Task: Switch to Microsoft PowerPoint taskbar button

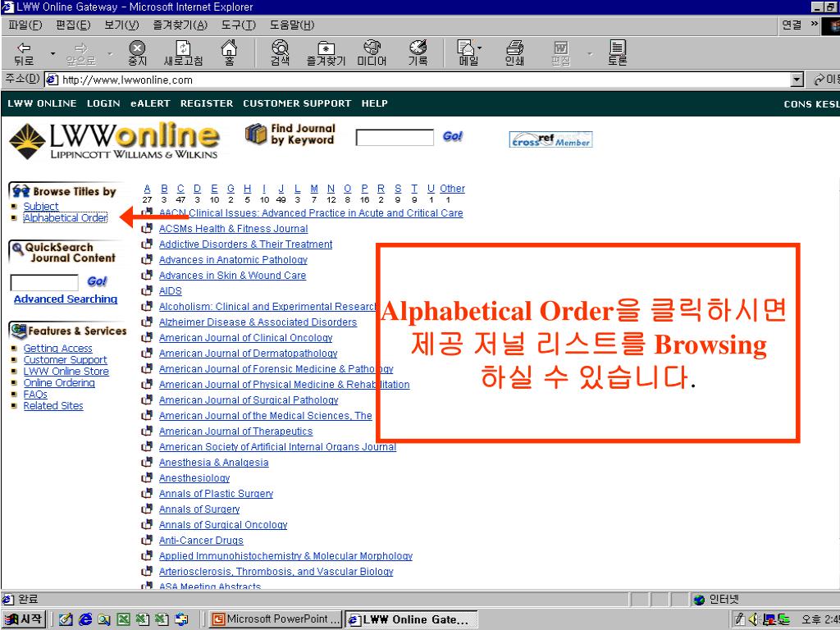Action: coord(276,619)
